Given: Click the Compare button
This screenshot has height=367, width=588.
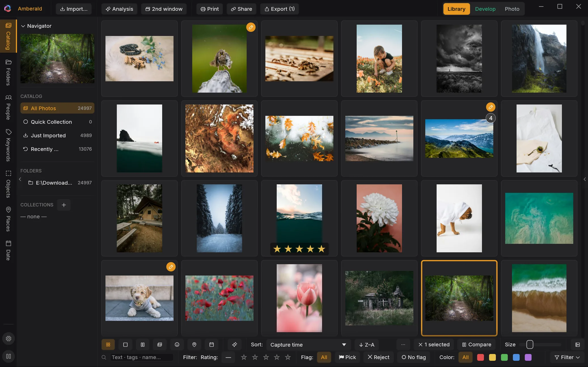Looking at the screenshot, I should tap(477, 345).
